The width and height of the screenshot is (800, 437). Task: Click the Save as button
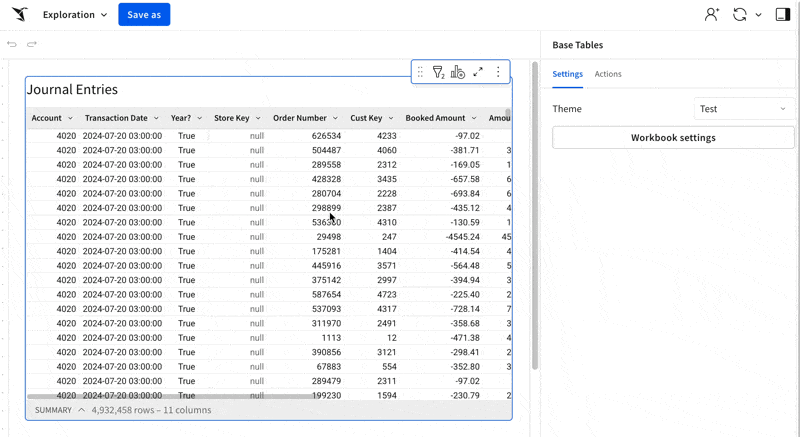tap(144, 15)
